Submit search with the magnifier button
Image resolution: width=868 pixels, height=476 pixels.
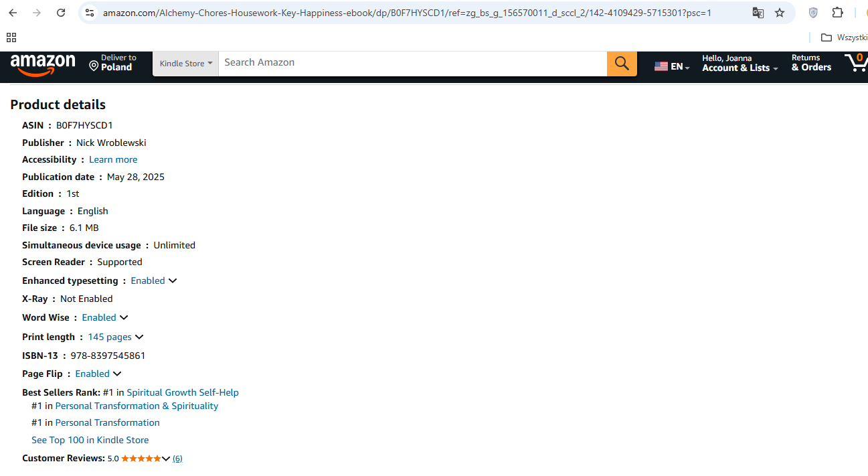click(622, 63)
